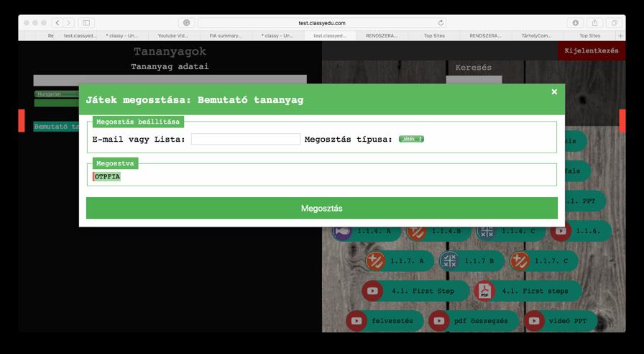Viewport: 644px width, 354px height.
Task: Show all tabs overview
Action: 614,23
